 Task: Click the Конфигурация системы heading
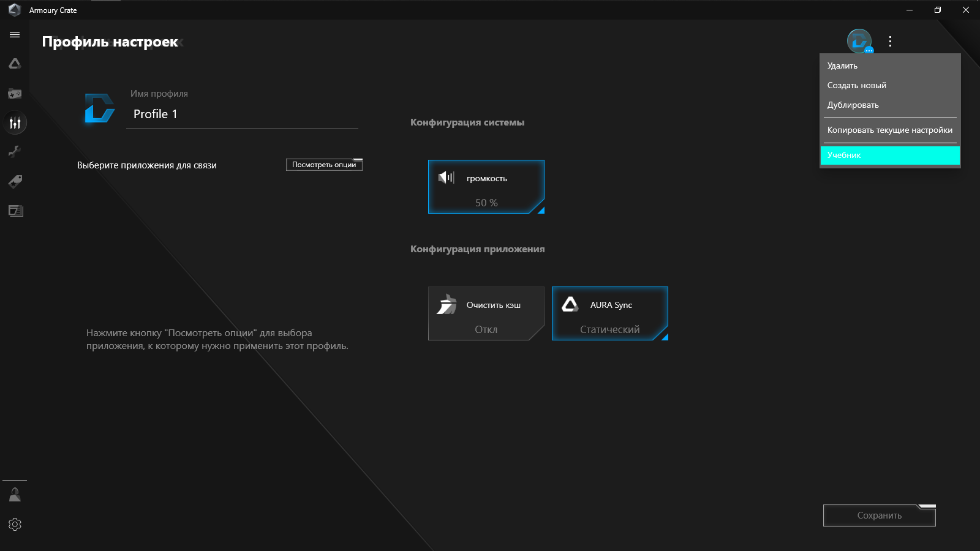point(467,122)
